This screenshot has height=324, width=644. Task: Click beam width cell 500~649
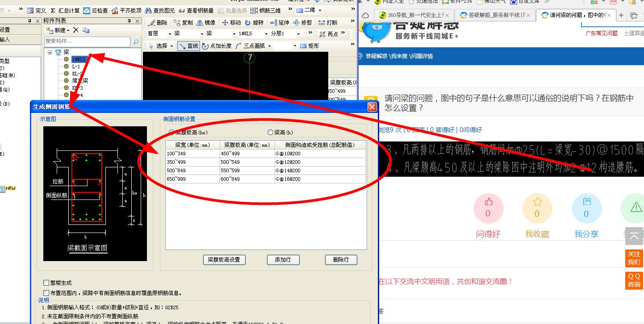click(x=192, y=170)
